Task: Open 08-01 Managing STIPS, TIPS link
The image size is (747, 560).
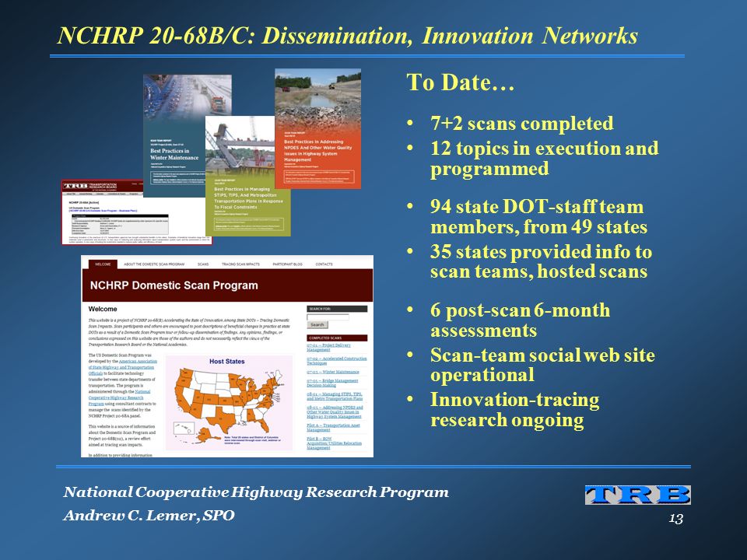Action: [335, 396]
